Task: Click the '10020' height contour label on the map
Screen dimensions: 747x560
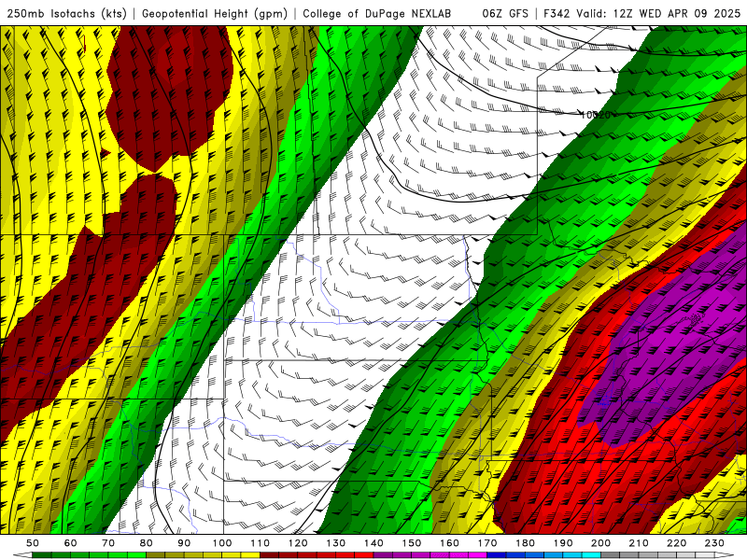Action: (x=596, y=115)
